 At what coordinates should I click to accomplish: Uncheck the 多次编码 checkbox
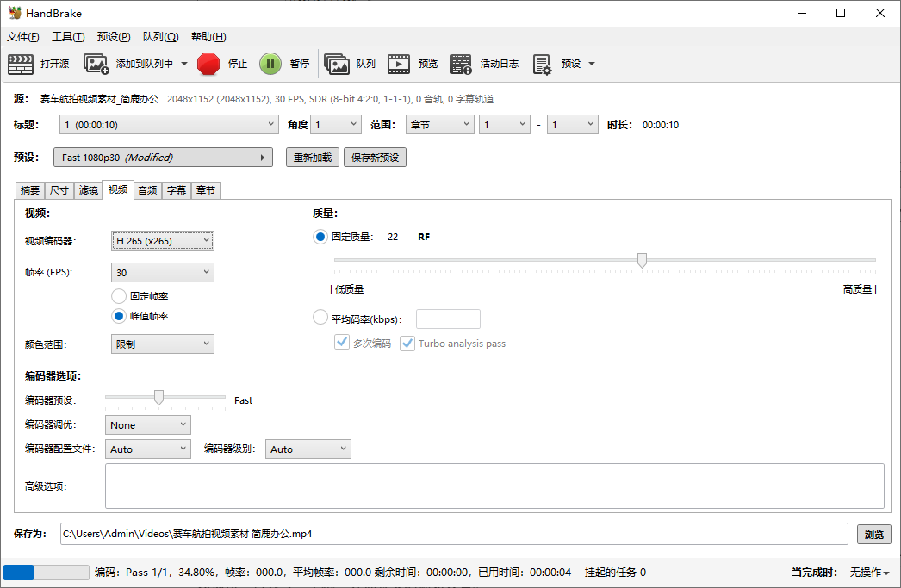pos(342,342)
